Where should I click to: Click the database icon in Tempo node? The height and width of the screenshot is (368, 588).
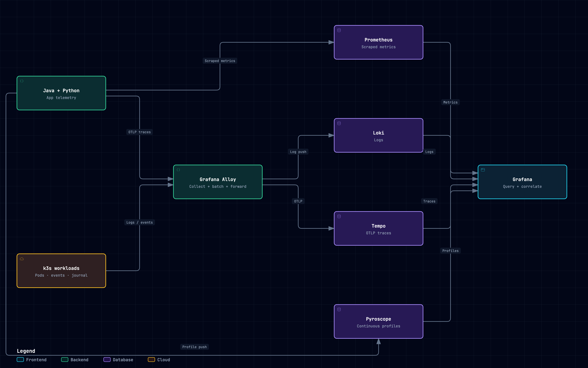(339, 216)
